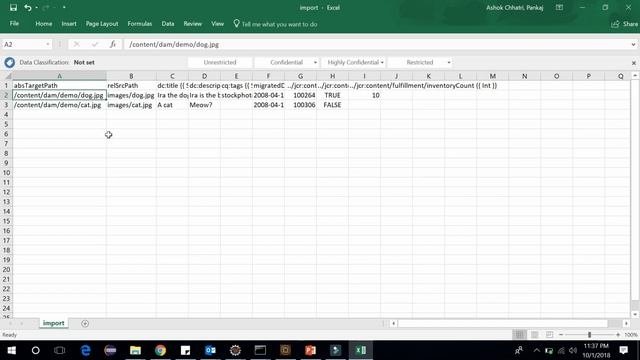Click the cell with TRUE
This screenshot has width=640, height=360.
click(333, 95)
